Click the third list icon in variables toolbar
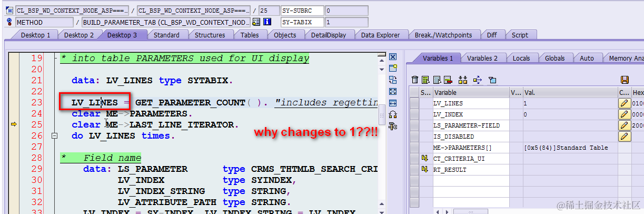The width and height of the screenshot is (644, 214). click(x=437, y=80)
